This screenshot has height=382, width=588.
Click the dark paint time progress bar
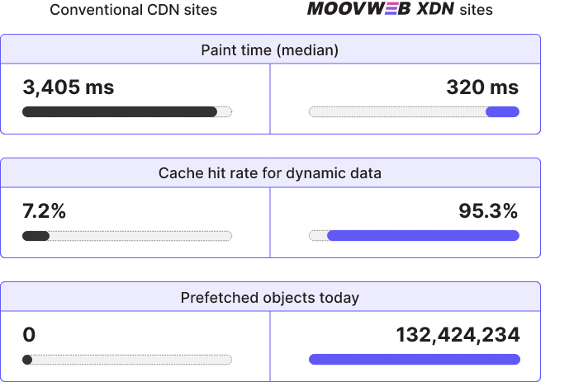(120, 111)
